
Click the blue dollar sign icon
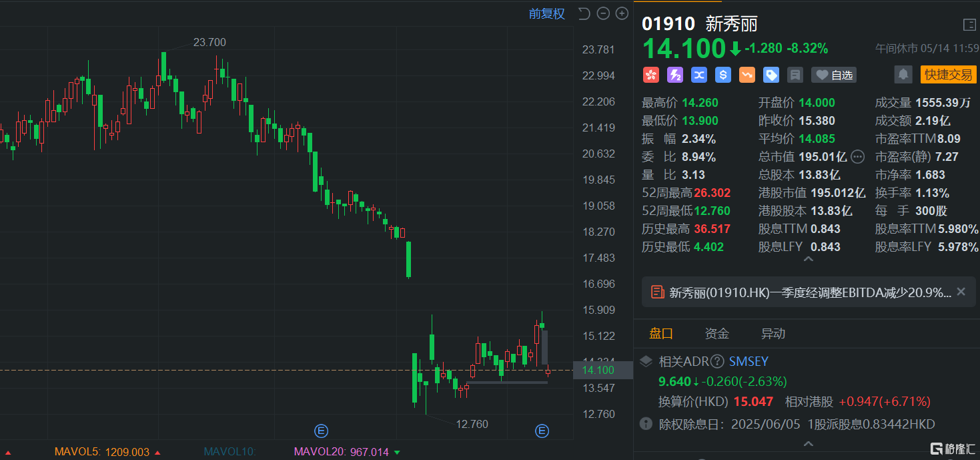(722, 75)
